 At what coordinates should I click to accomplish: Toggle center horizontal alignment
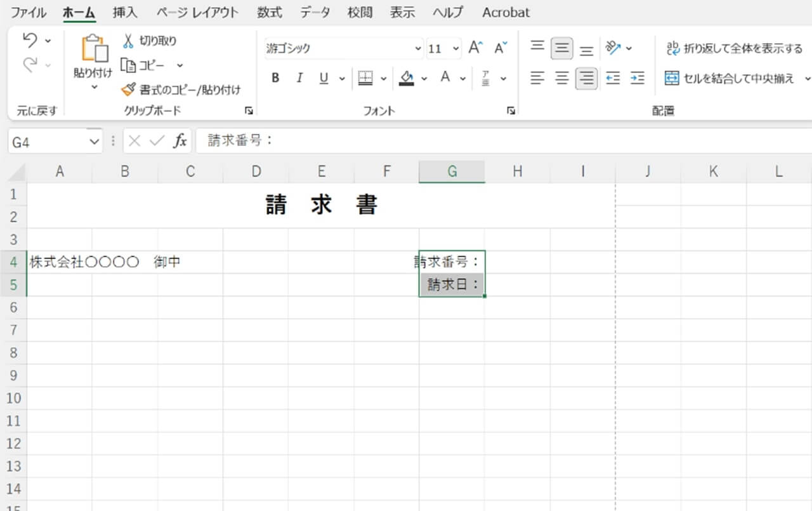(562, 78)
